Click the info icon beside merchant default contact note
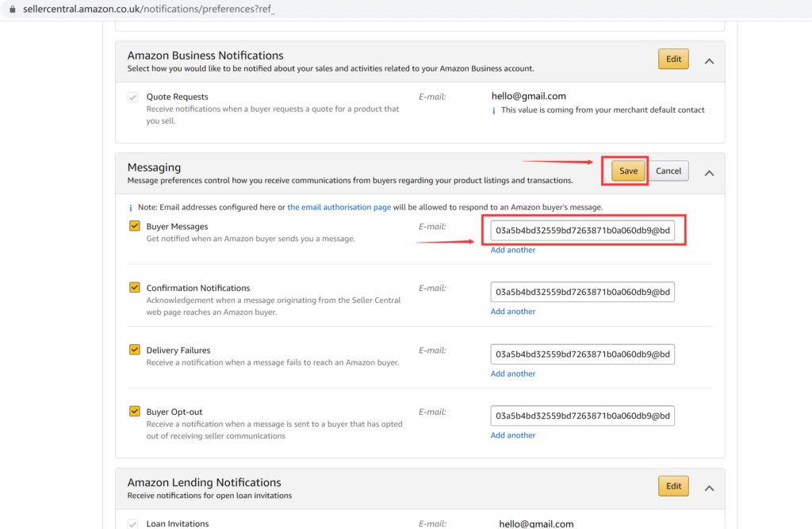This screenshot has width=812, height=529. (x=493, y=110)
